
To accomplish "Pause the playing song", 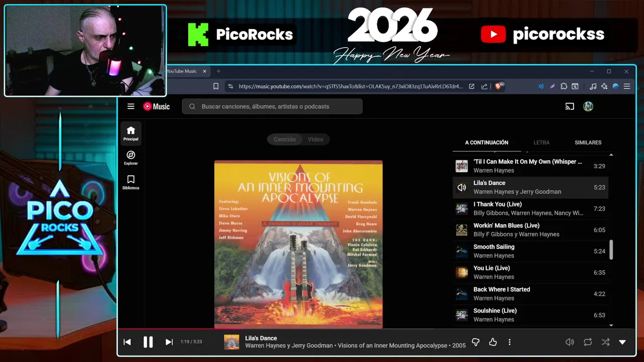I will point(148,342).
